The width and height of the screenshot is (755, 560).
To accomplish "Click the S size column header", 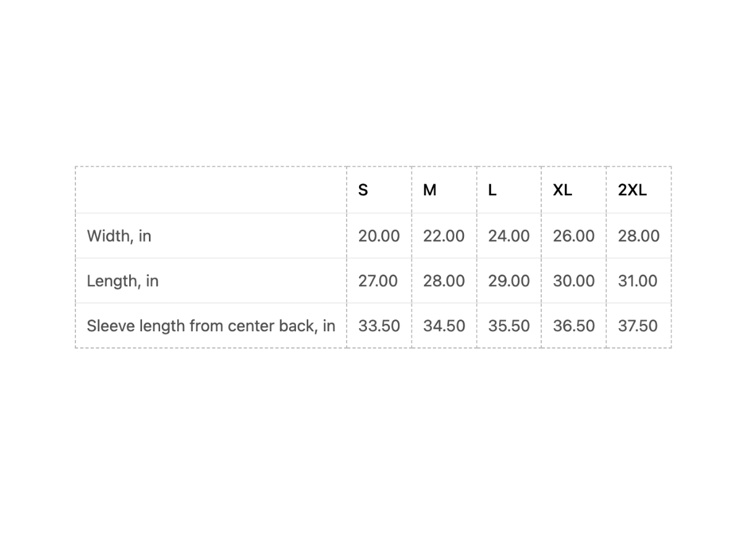I will [363, 190].
